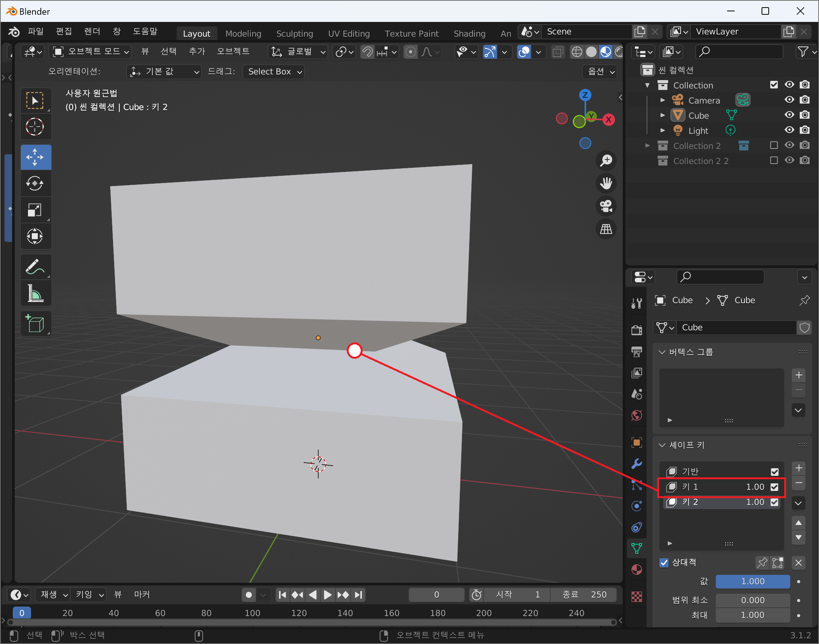Hide Cube using its eye icon
Viewport: 819px width, 644px height.
[x=789, y=115]
